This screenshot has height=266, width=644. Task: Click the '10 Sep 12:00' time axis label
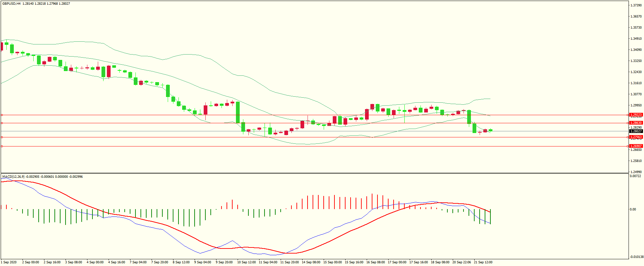(x=246, y=262)
